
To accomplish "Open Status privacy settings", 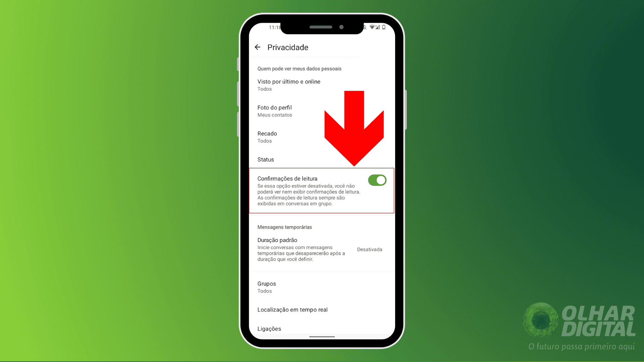I will click(x=266, y=159).
